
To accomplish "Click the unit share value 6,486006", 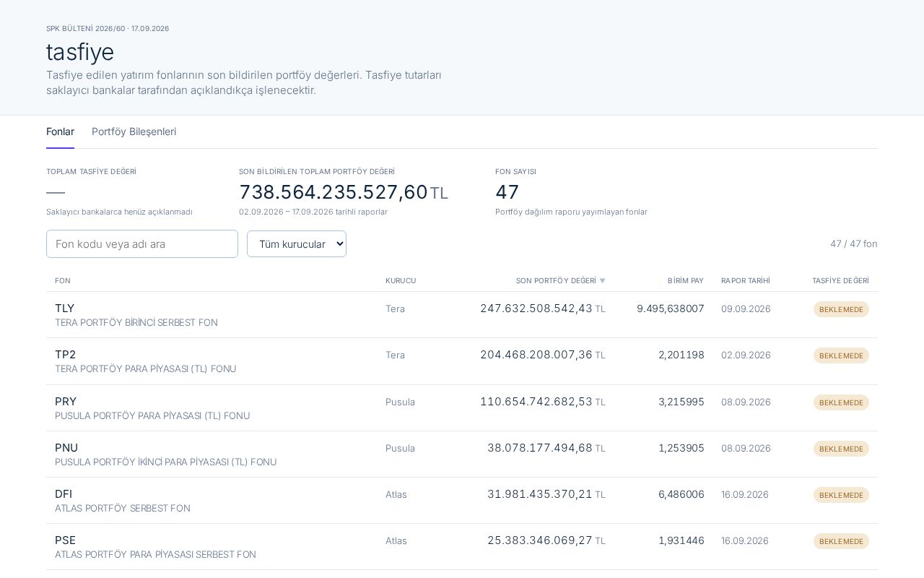I will tap(681, 494).
